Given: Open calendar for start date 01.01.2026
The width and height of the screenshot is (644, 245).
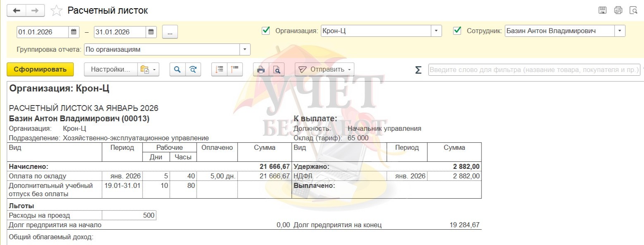Looking at the screenshot, I should click(74, 32).
